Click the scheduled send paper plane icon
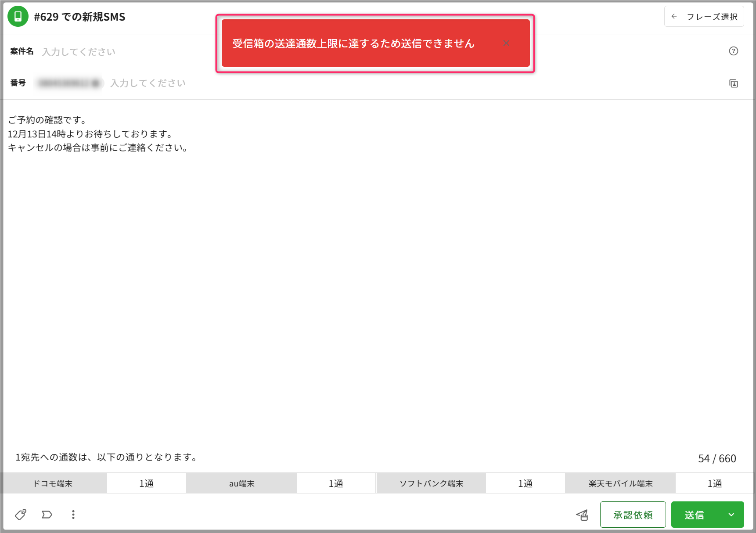 (582, 515)
